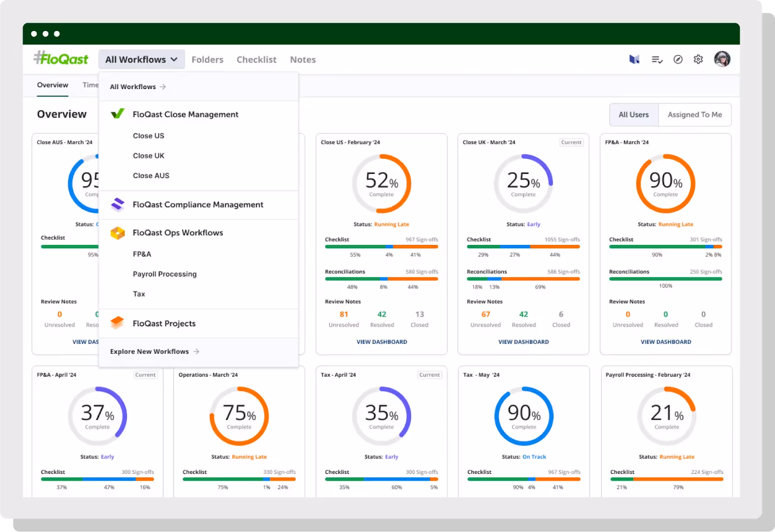Open the compass explore icon
Screen dimensions: 775x532
pyautogui.click(x=678, y=59)
